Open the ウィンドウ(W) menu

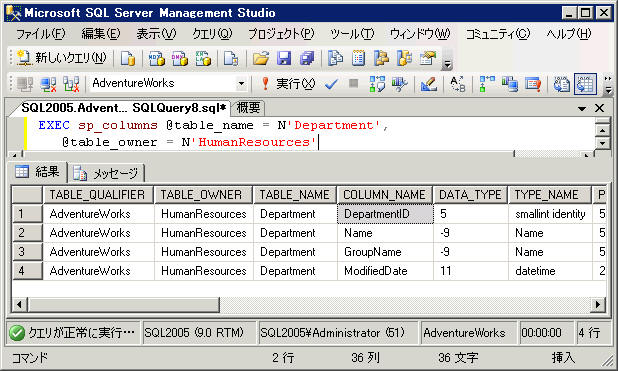(420, 34)
